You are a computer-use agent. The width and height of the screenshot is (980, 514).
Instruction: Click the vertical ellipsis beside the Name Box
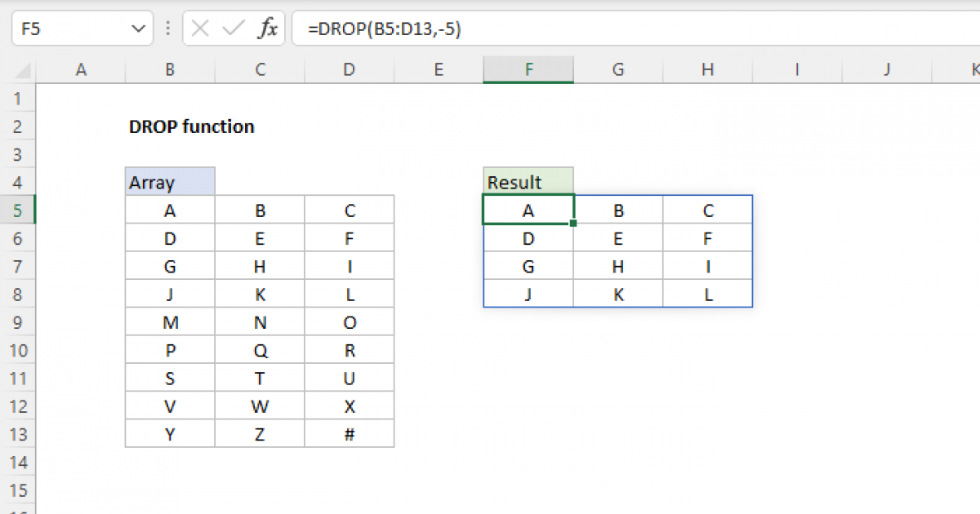[167, 27]
